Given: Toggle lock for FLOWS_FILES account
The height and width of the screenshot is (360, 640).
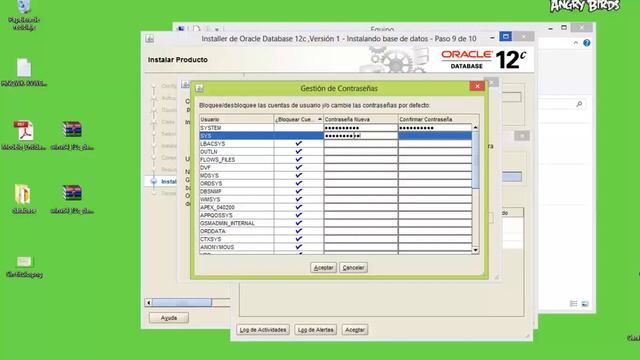Looking at the screenshot, I should [x=299, y=160].
